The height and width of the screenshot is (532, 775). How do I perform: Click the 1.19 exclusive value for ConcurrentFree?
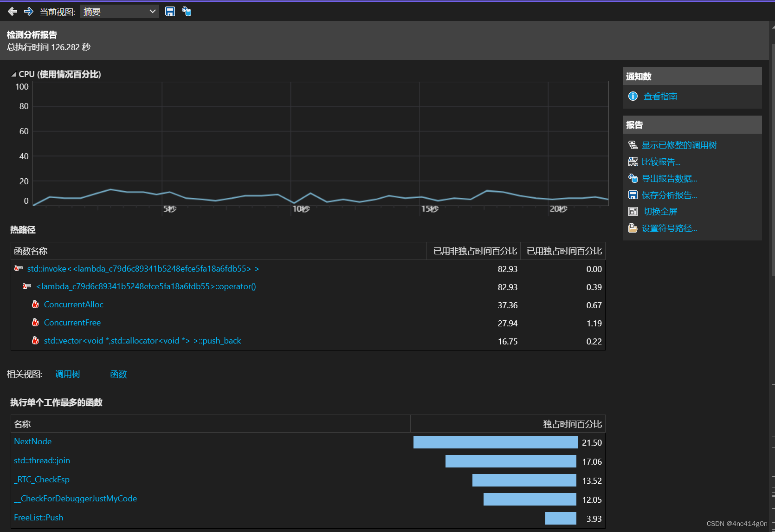click(594, 324)
